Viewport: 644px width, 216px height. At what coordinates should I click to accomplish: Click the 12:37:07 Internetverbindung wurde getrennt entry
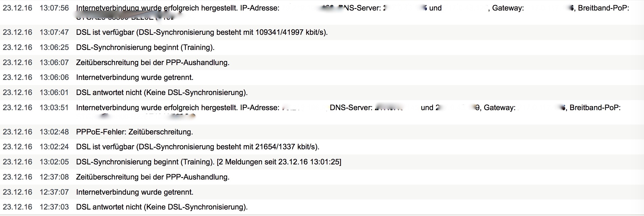(322, 192)
